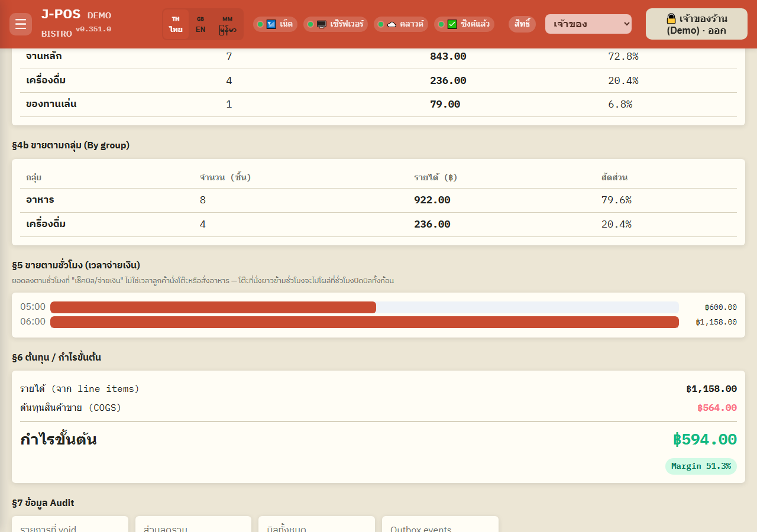The width and height of the screenshot is (757, 532).
Task: Click the สิทธิ์ permissions pill
Action: point(522,24)
